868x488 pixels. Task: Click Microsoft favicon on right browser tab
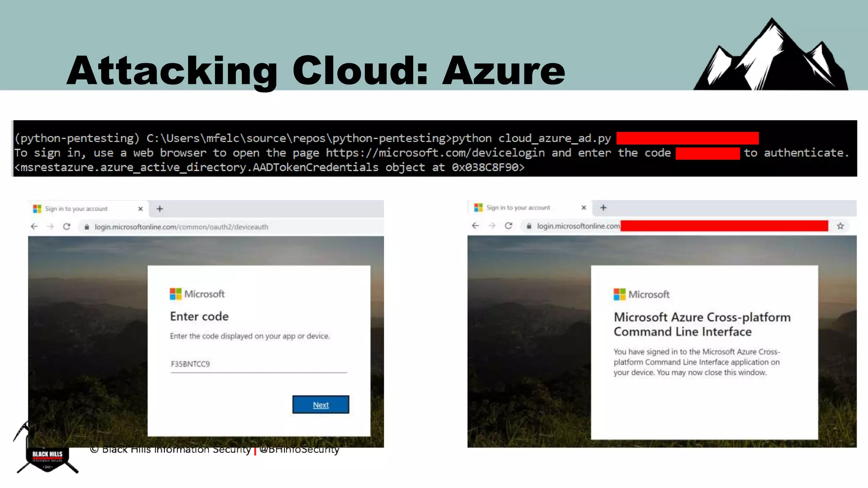coord(479,208)
